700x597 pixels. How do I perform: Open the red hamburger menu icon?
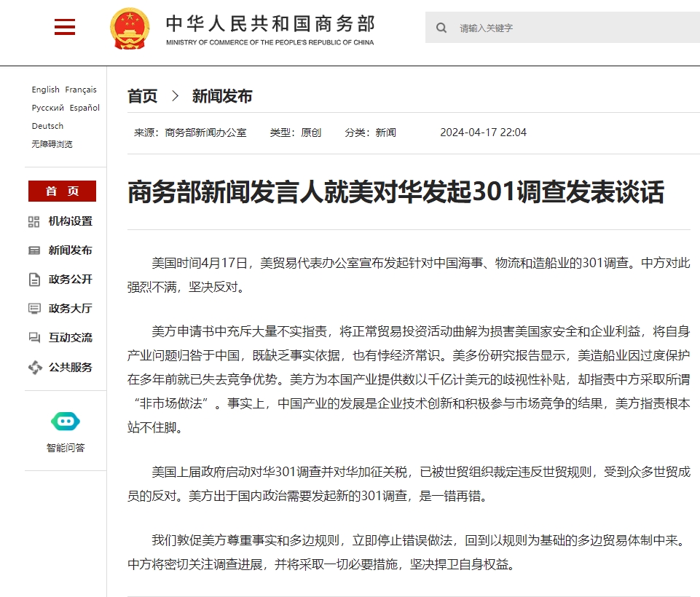(65, 28)
